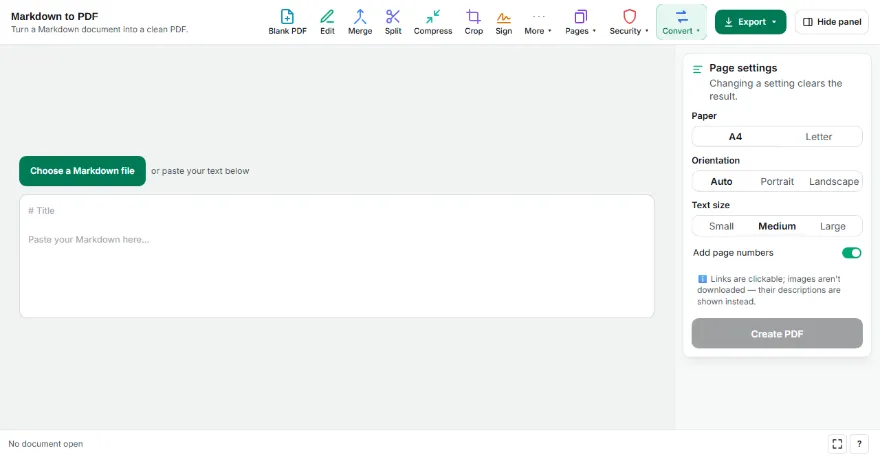The image size is (880, 457).
Task: Open the Compress tool
Action: (x=433, y=22)
